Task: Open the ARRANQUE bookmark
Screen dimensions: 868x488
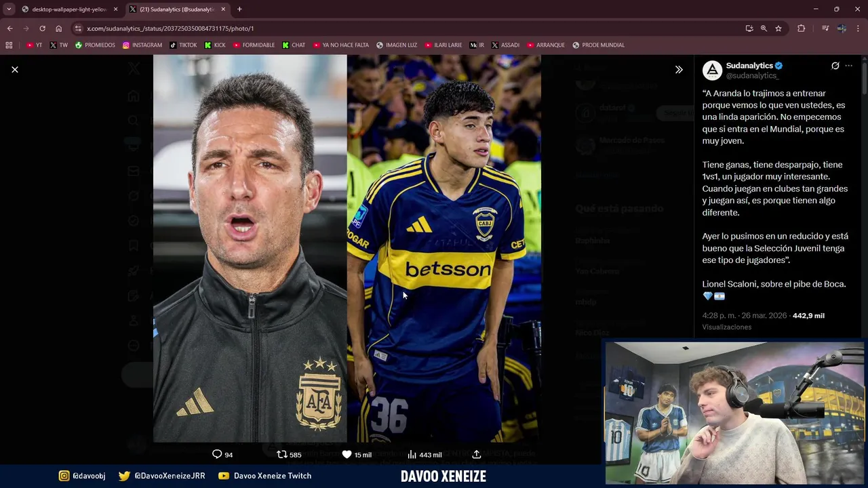Action: [x=546, y=45]
